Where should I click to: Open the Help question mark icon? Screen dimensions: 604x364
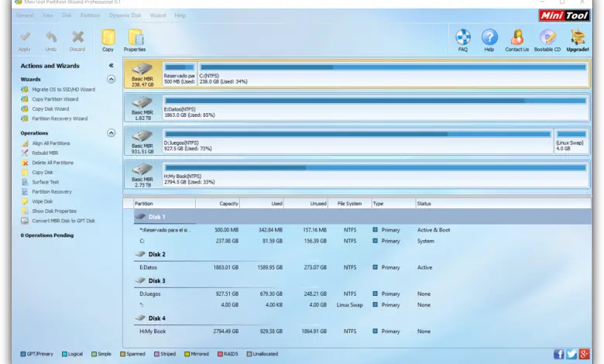[x=489, y=37]
